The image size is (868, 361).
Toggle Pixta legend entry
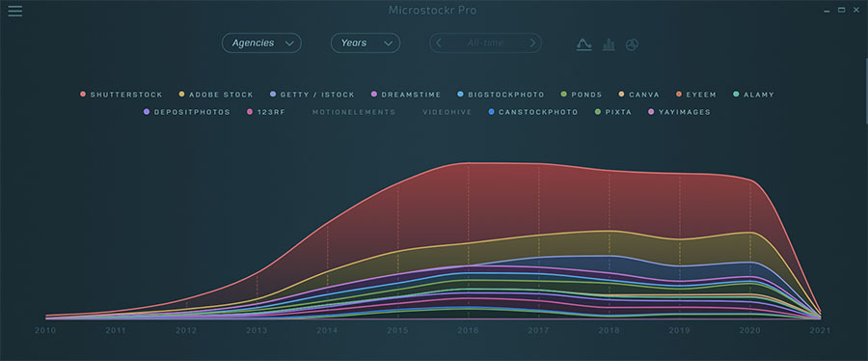coord(612,112)
